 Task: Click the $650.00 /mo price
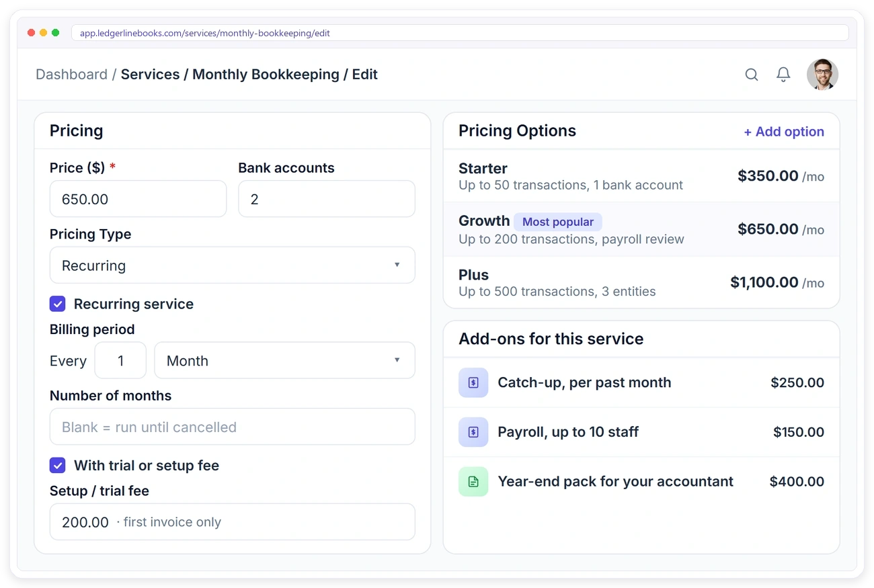pos(781,229)
